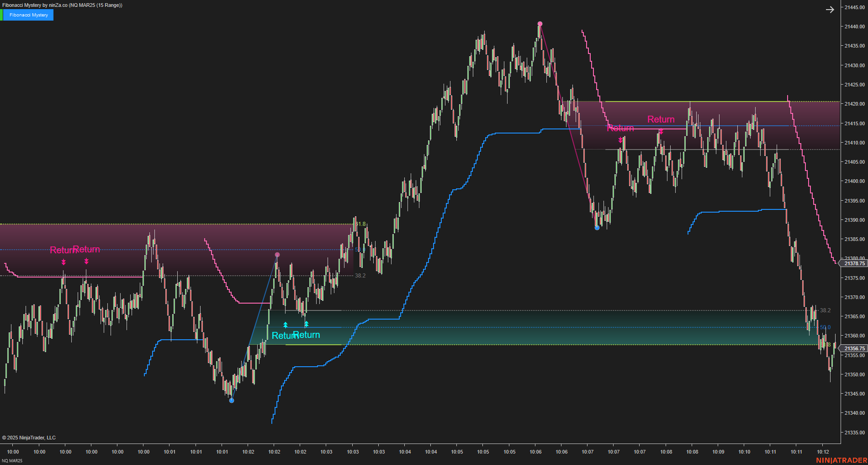
Task: Click the copyright 2025 NinjaTrader link
Action: 29,438
